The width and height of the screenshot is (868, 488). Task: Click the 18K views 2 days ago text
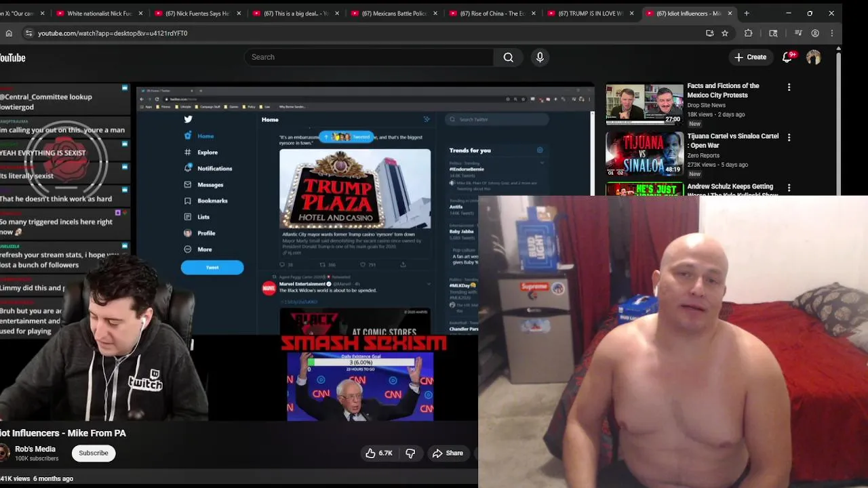click(x=716, y=115)
